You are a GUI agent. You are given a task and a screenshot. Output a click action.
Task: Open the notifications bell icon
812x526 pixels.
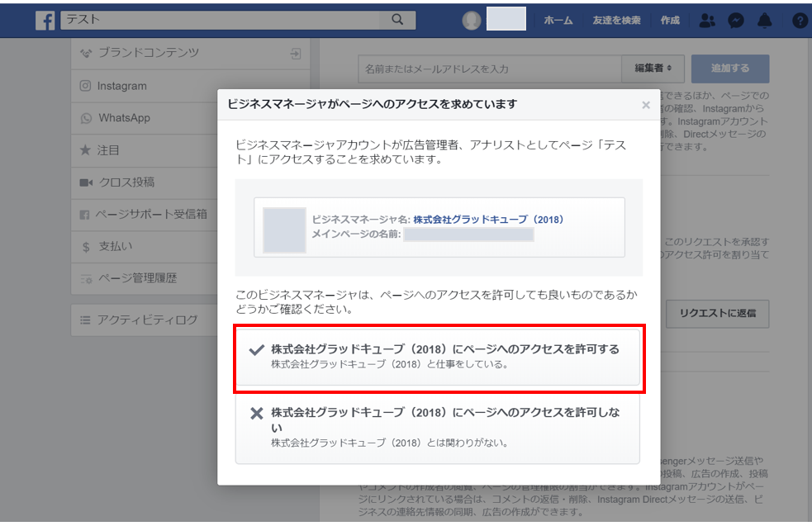point(764,20)
